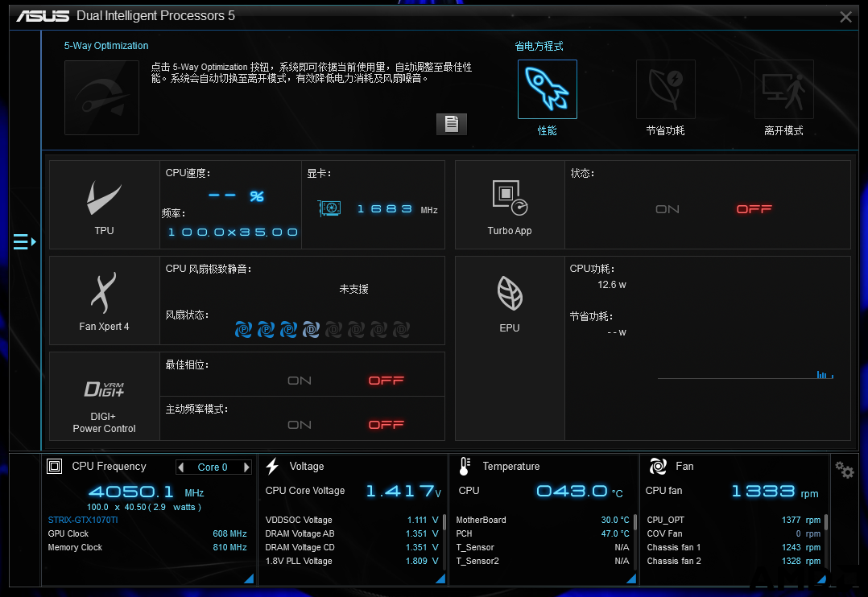
Task: Open the Fan Xpert 4 panel
Action: 104,300
